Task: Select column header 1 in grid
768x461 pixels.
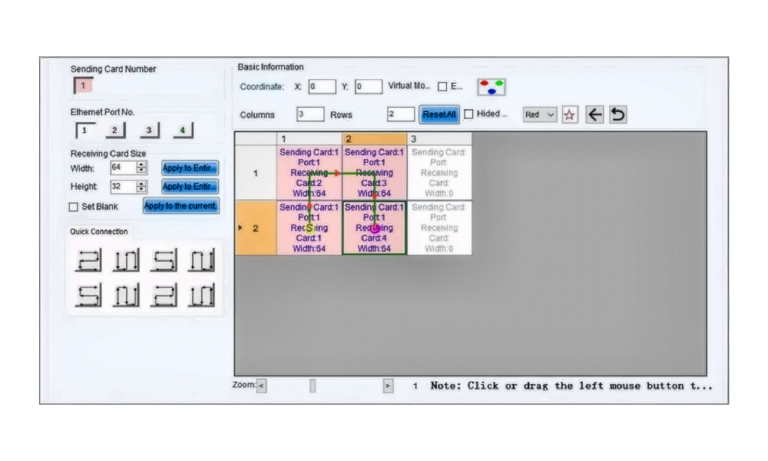Action: pos(309,139)
